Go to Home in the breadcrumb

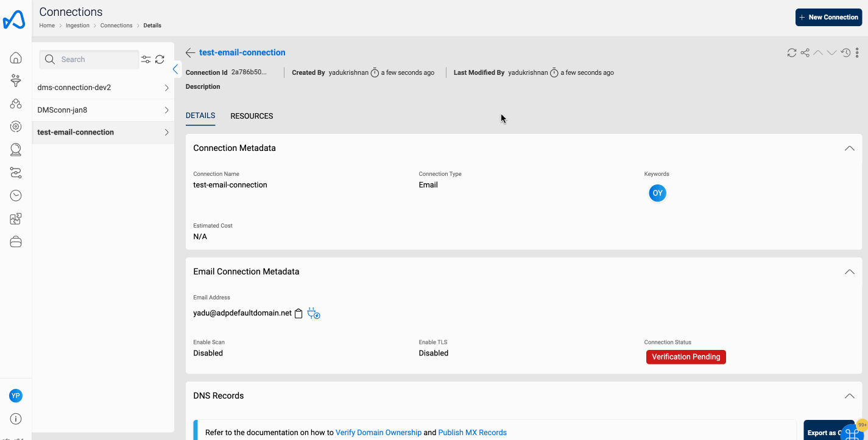(x=47, y=26)
